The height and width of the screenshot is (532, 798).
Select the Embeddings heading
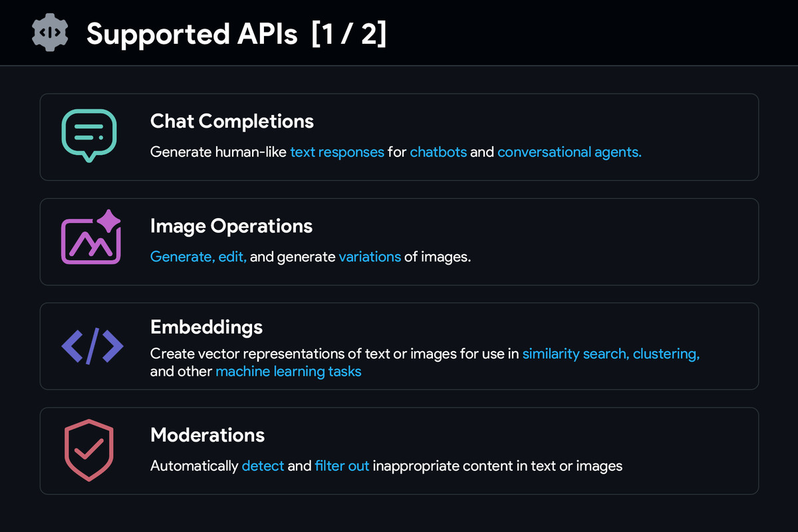(x=207, y=327)
